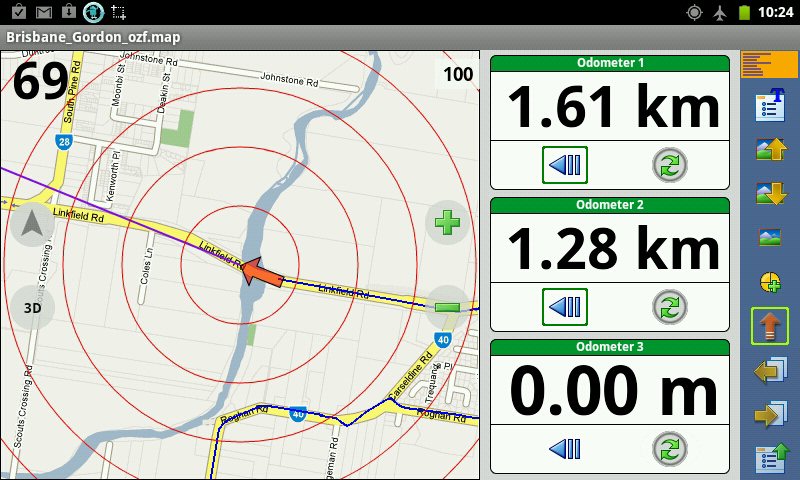
Task: Add a waypoint with the yellow crosshair icon
Action: 769,283
